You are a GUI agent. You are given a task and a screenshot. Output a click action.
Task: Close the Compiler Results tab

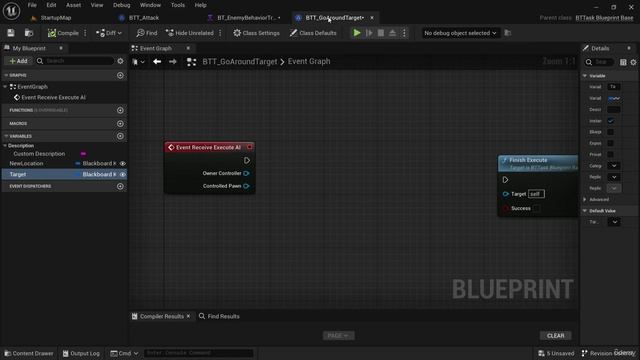pyautogui.click(x=188, y=316)
